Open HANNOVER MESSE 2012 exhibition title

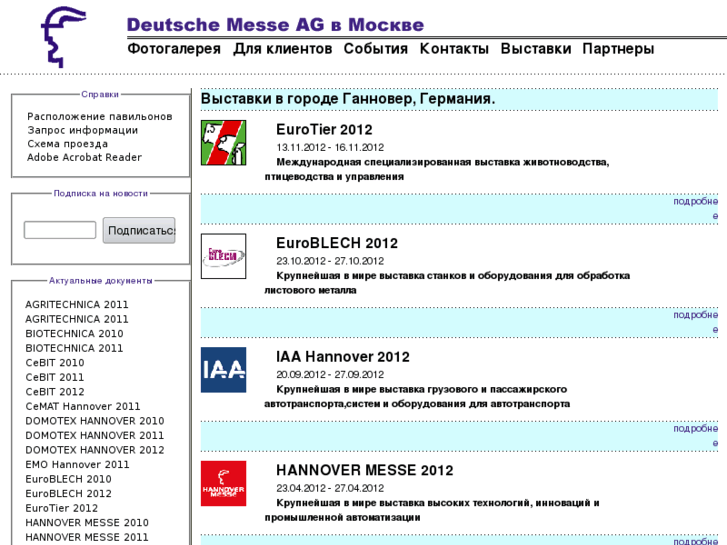click(x=364, y=470)
